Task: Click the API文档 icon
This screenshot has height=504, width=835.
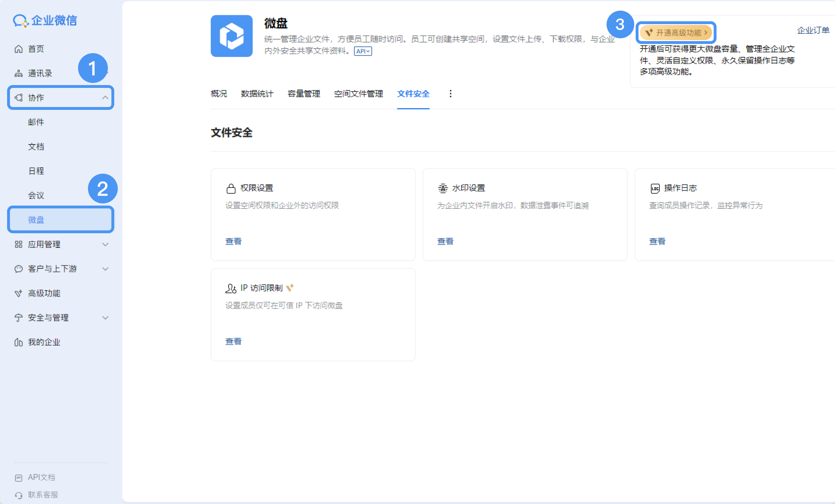Action: (x=19, y=478)
